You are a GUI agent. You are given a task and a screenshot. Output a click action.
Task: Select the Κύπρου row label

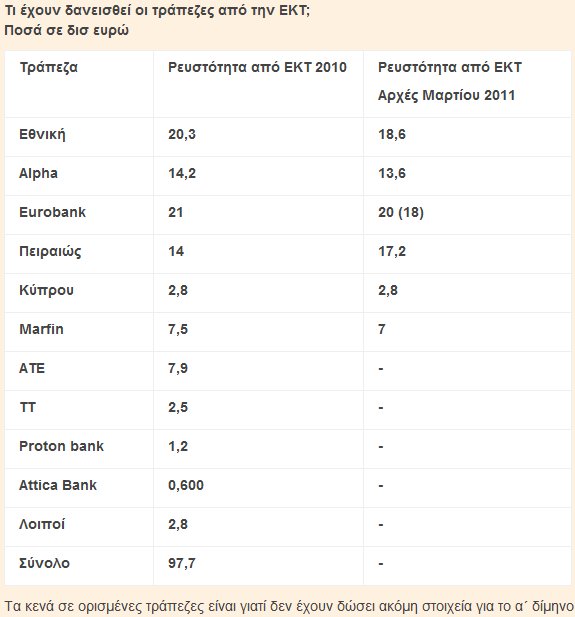(x=46, y=290)
